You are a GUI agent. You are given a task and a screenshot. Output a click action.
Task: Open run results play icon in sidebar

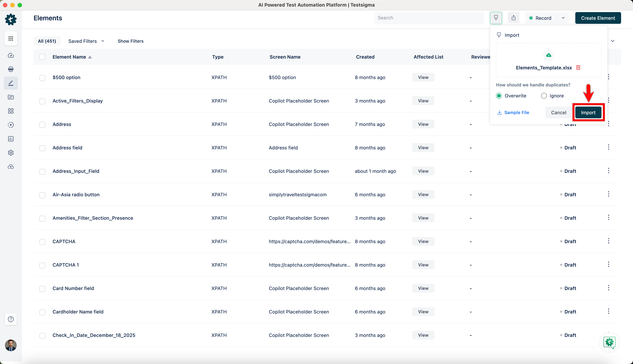[11, 125]
